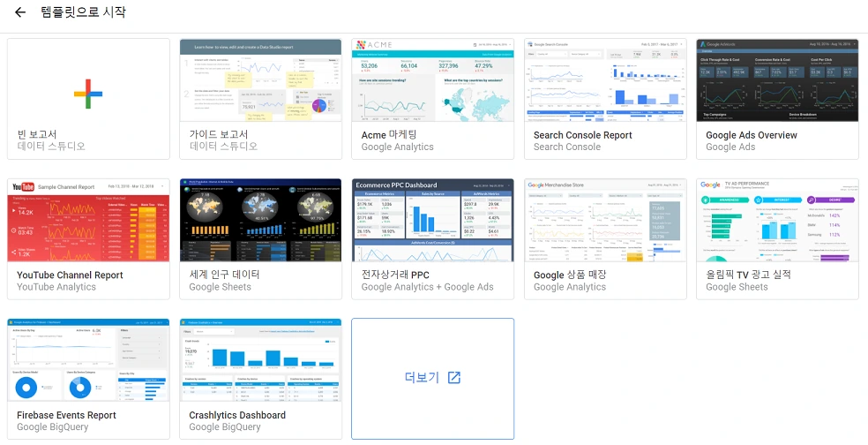
Task: Click the Google 상품 매장 title
Action: coord(570,275)
